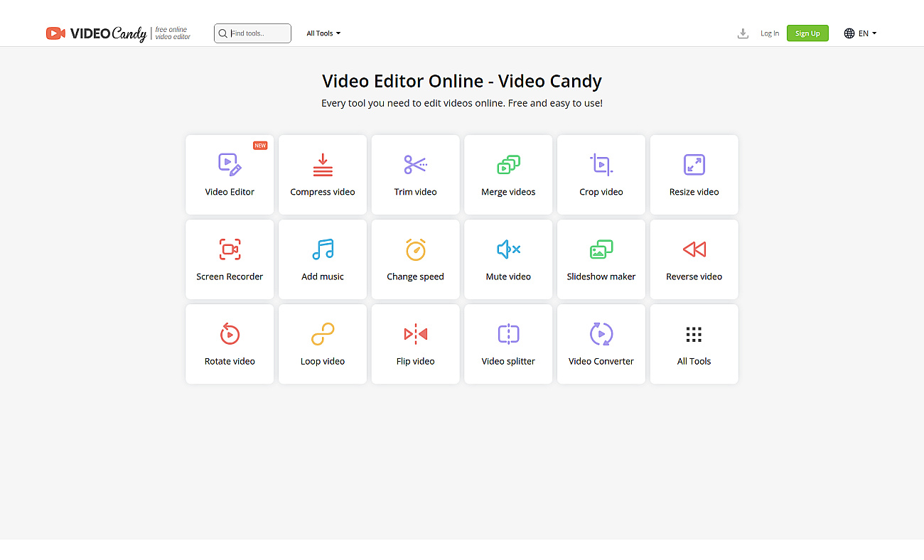Choose the Crop video tool
This screenshot has width=924, height=560.
601,175
